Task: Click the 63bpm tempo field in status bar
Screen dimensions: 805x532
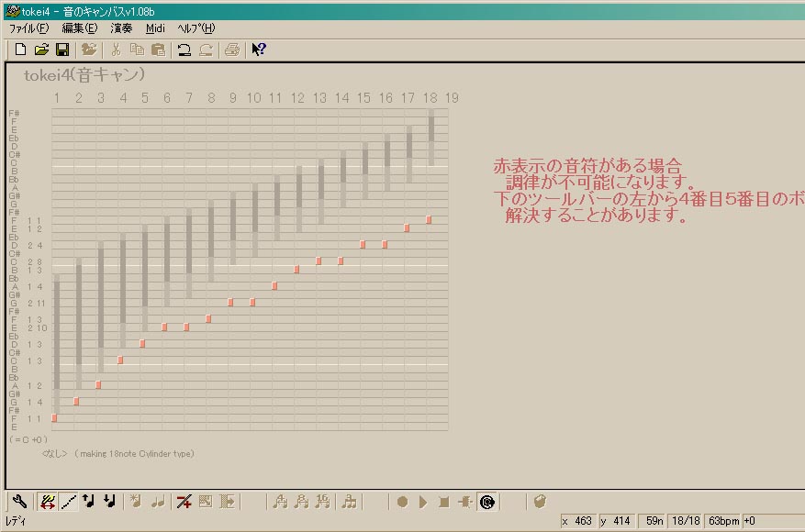Action: click(723, 521)
